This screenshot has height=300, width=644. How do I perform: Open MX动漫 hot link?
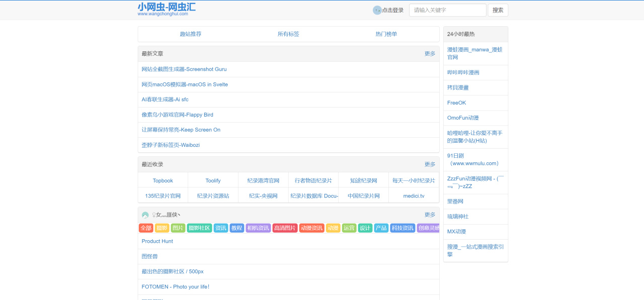457,231
